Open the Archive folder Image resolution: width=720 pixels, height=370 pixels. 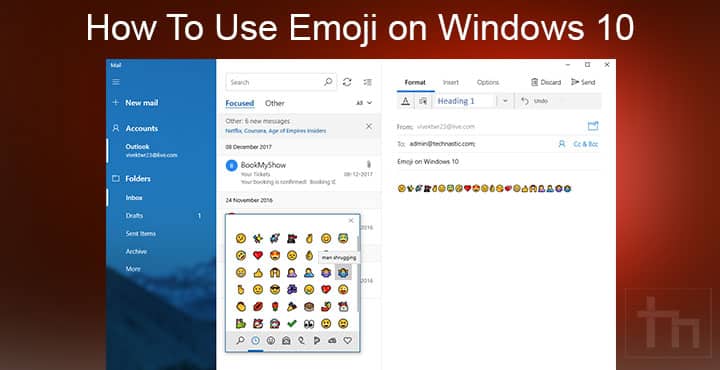pyautogui.click(x=136, y=252)
